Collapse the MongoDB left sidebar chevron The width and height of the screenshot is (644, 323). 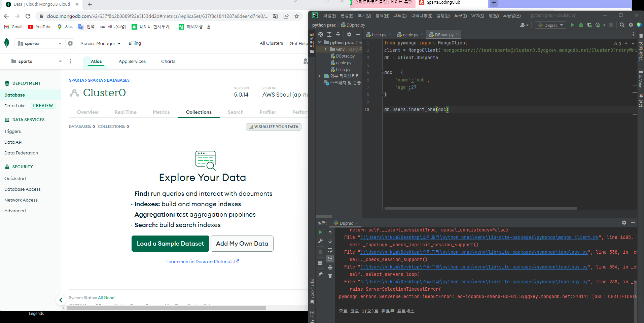(x=61, y=300)
